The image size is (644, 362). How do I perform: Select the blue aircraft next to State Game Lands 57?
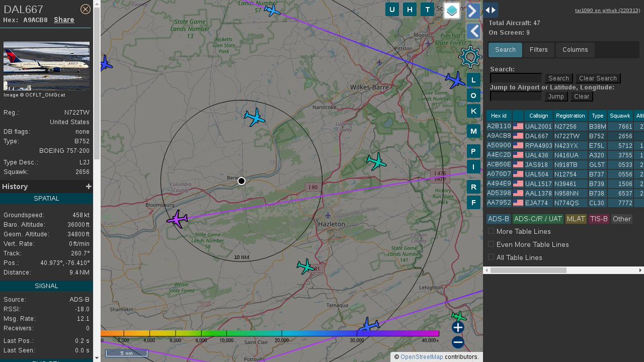pos(273,10)
